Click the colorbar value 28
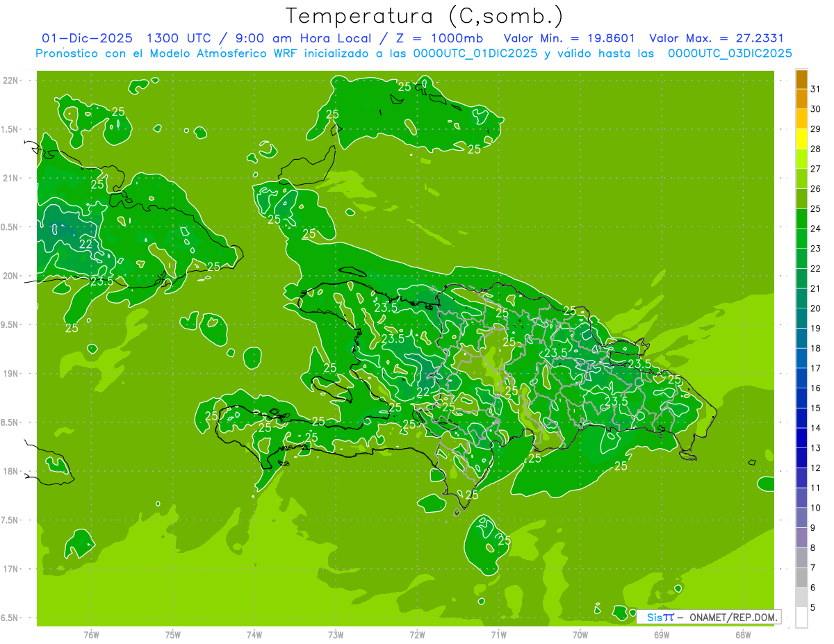Screen dimensions: 834x644 (816, 149)
